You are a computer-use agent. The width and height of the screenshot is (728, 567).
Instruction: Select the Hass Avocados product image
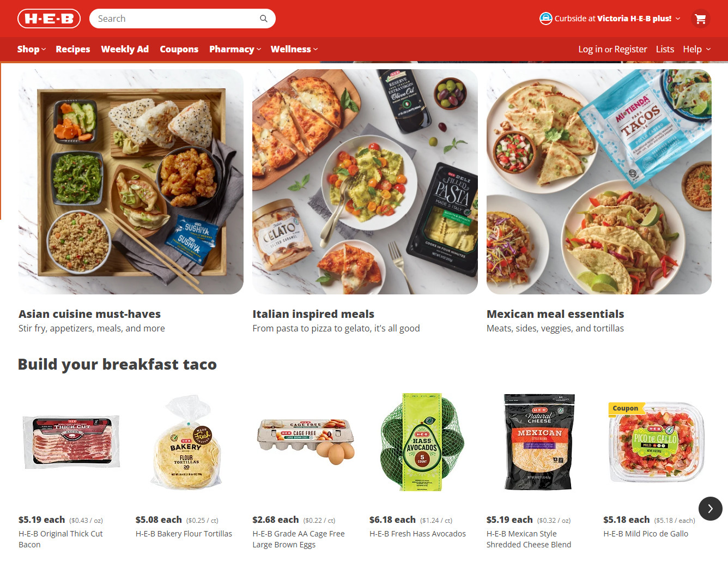[422, 442]
